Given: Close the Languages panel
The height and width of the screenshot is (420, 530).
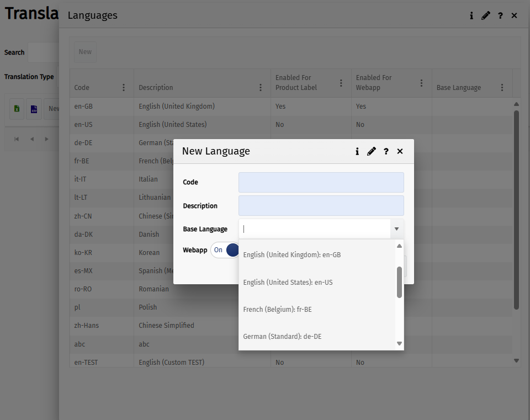Looking at the screenshot, I should (x=514, y=15).
